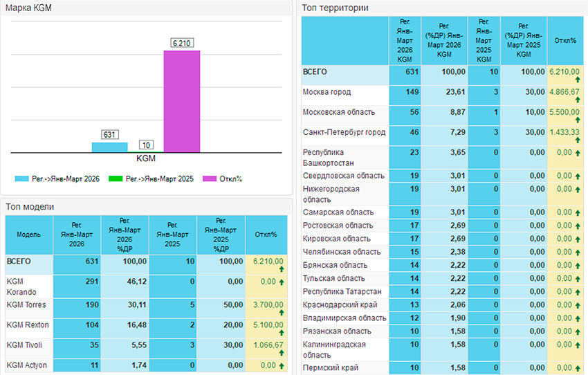588x375 pixels.
Task: Sort models by the Модель column header
Action: click(x=28, y=235)
